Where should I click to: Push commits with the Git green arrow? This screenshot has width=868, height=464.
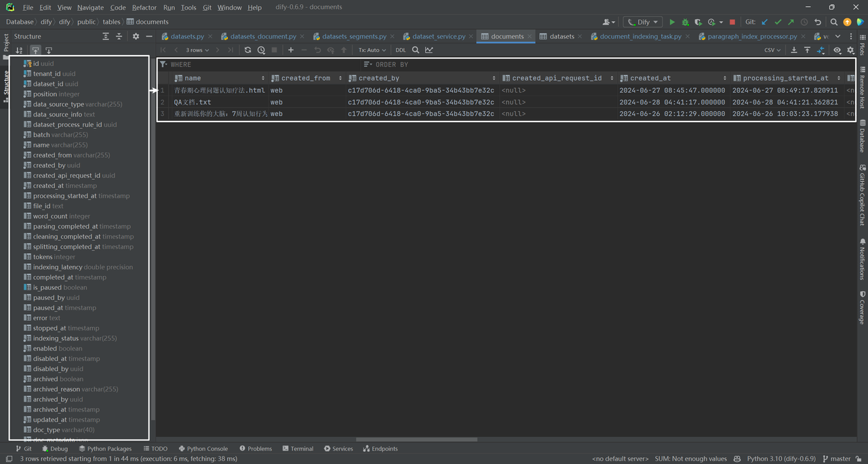click(791, 22)
